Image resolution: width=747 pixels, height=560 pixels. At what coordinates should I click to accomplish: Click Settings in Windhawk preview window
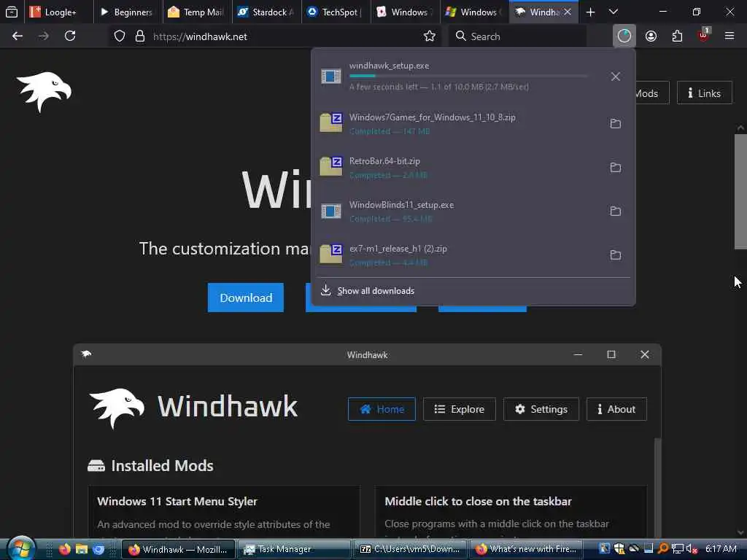541,409
